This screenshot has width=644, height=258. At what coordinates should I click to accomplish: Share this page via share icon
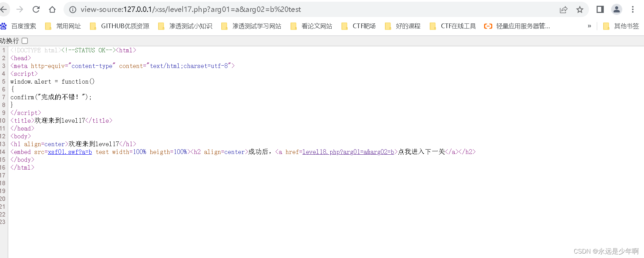[x=564, y=10]
